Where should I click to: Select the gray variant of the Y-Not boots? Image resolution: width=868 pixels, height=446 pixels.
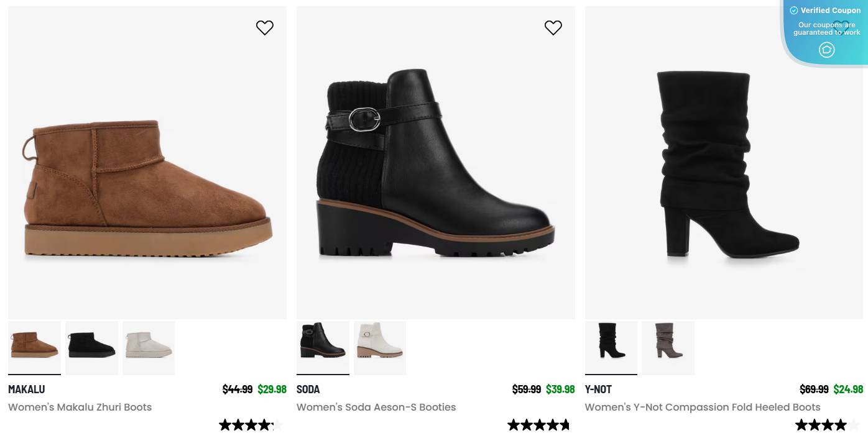coord(668,348)
